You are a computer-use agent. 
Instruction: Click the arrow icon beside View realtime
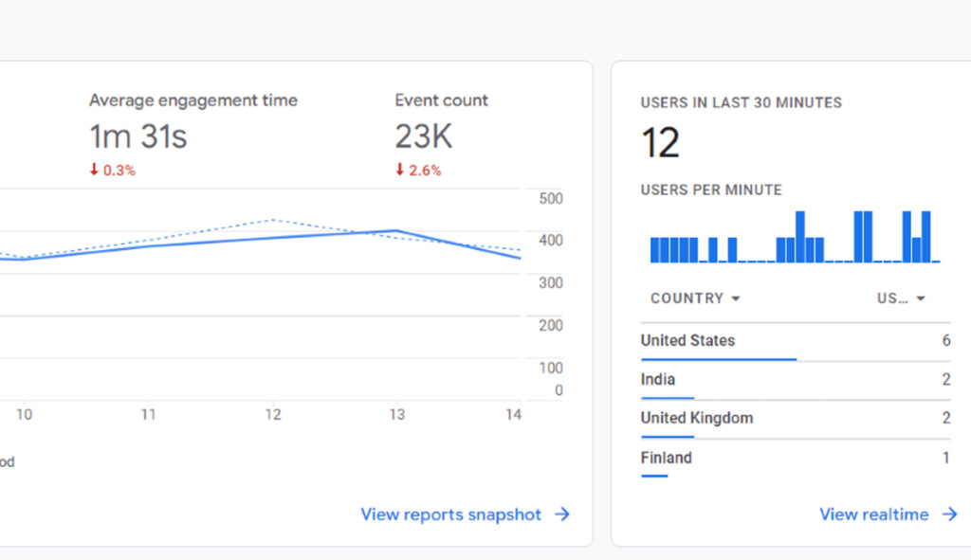pos(949,515)
